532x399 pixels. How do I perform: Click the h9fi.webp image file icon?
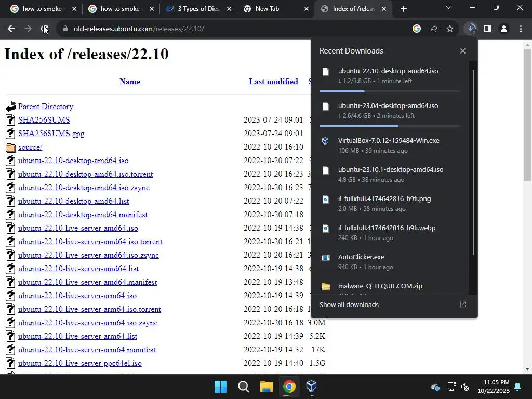325,229
